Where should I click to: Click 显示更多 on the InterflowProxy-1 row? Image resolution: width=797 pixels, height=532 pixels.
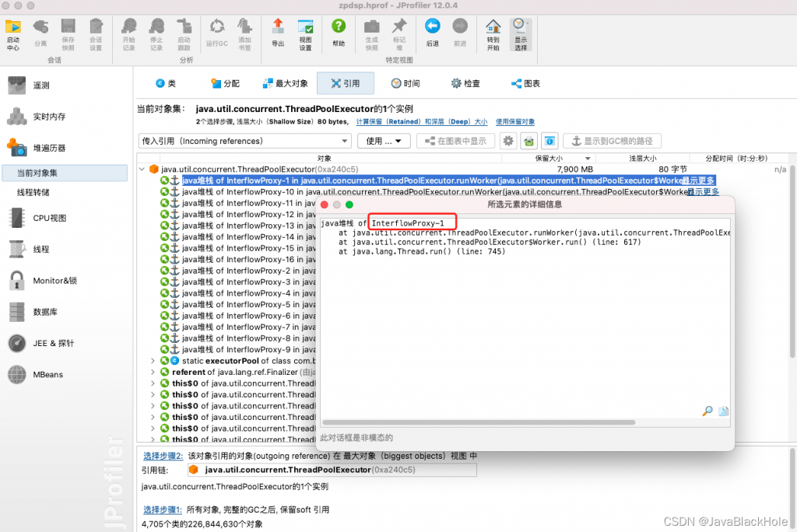click(x=698, y=180)
